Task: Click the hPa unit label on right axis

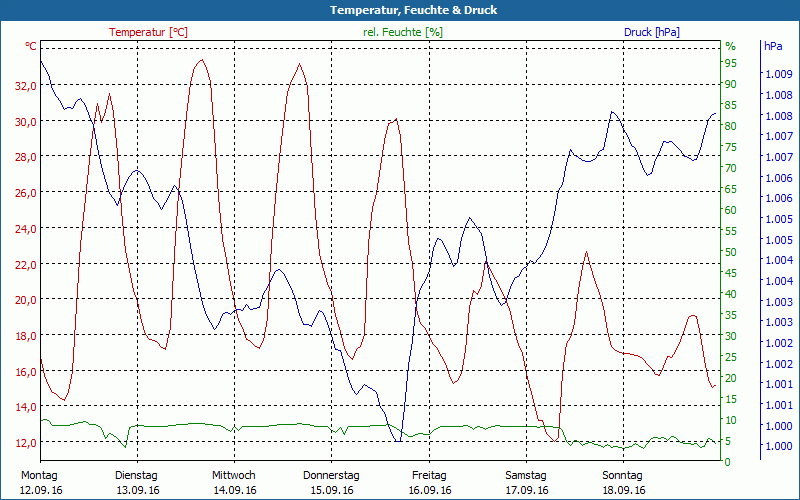Action: click(773, 46)
